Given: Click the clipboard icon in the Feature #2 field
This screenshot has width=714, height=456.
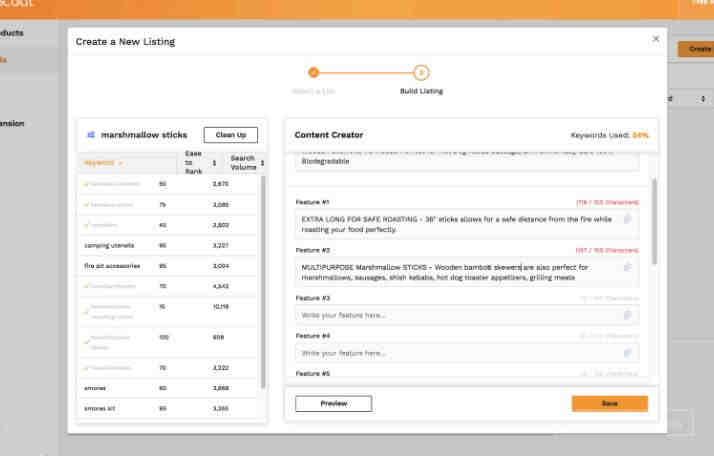Looking at the screenshot, I should (627, 267).
